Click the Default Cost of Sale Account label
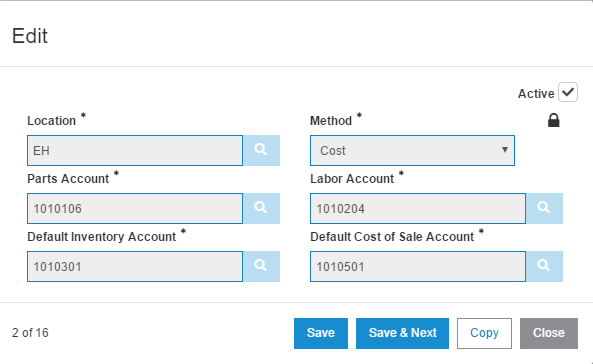Screen dimensions: 593x364 pos(392,236)
